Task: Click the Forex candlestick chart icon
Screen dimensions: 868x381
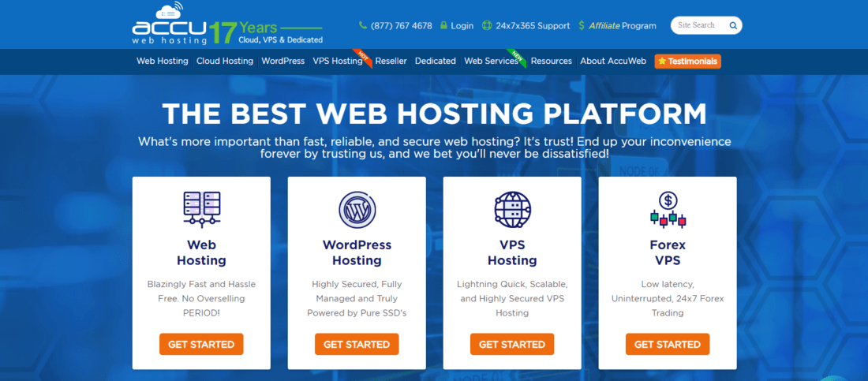Action: pyautogui.click(x=668, y=209)
